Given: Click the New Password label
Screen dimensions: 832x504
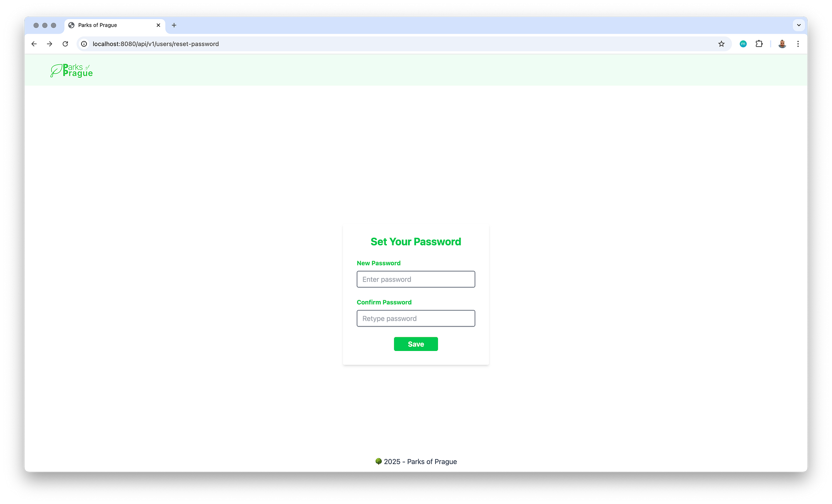Looking at the screenshot, I should 379,263.
